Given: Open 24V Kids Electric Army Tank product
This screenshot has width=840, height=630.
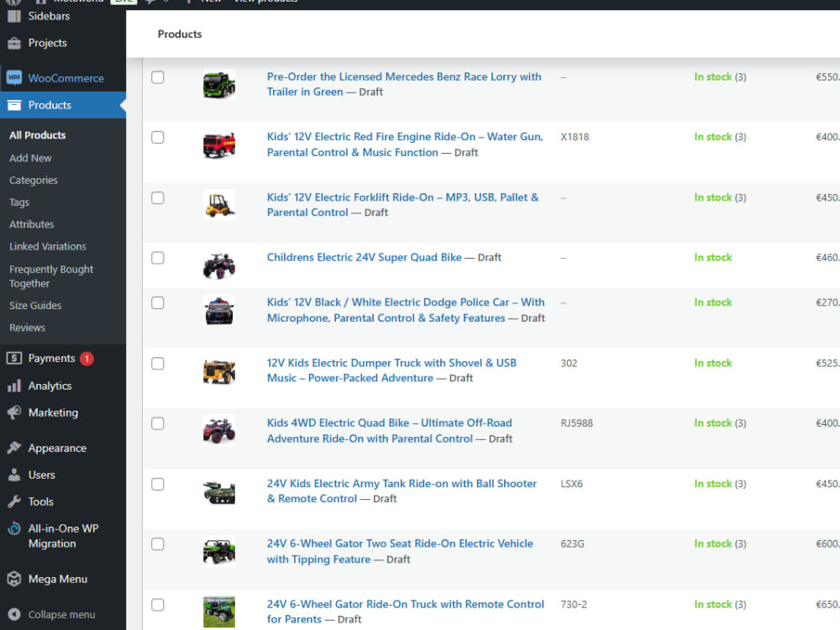Looking at the screenshot, I should pos(402,491).
